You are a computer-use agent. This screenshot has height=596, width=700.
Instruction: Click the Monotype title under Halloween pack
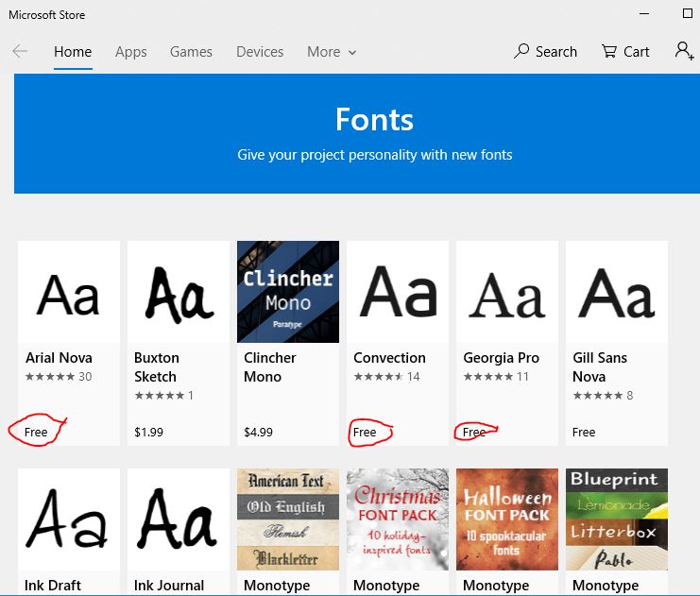tap(496, 586)
